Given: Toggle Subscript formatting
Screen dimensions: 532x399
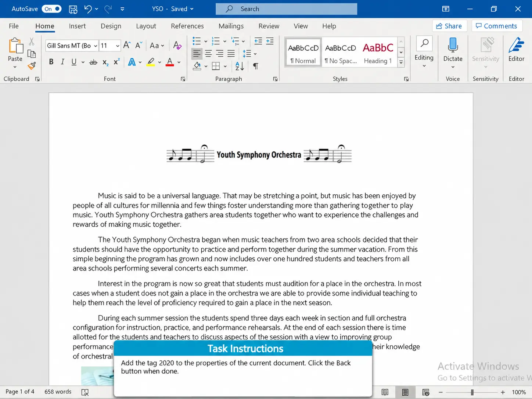Looking at the screenshot, I should [105, 62].
